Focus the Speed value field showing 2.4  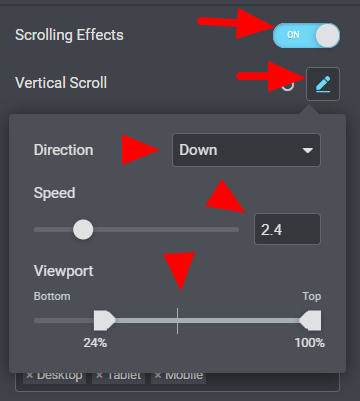click(287, 229)
